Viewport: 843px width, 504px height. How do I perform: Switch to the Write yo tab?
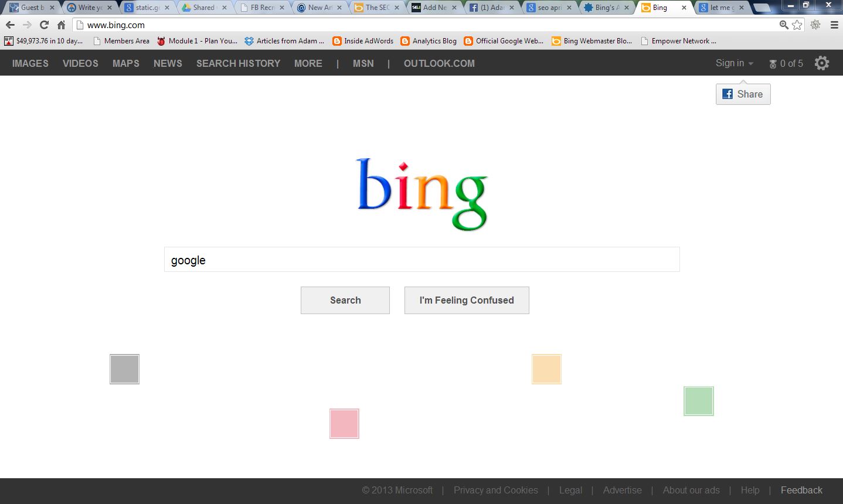click(x=89, y=8)
